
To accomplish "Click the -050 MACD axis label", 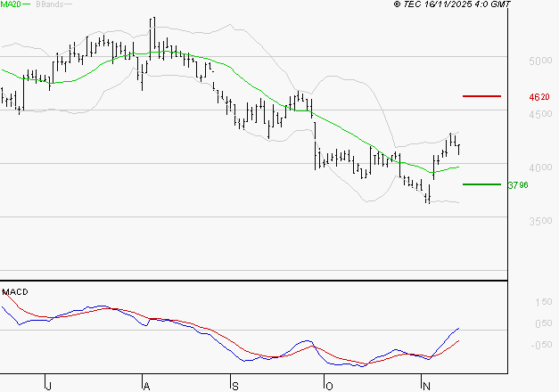I will 541,345.
